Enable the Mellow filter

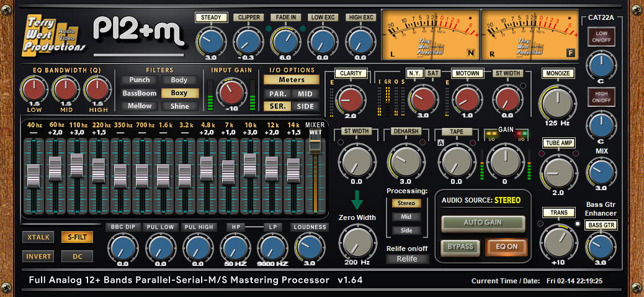(140, 106)
